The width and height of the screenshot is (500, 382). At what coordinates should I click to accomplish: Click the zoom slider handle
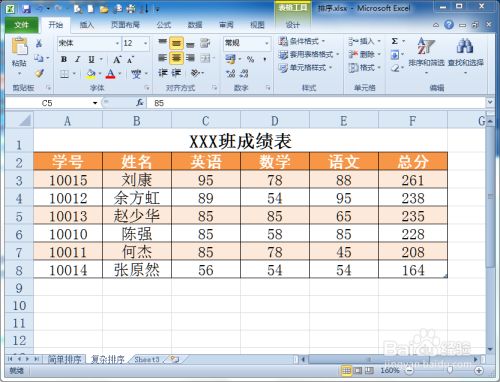[x=450, y=371]
